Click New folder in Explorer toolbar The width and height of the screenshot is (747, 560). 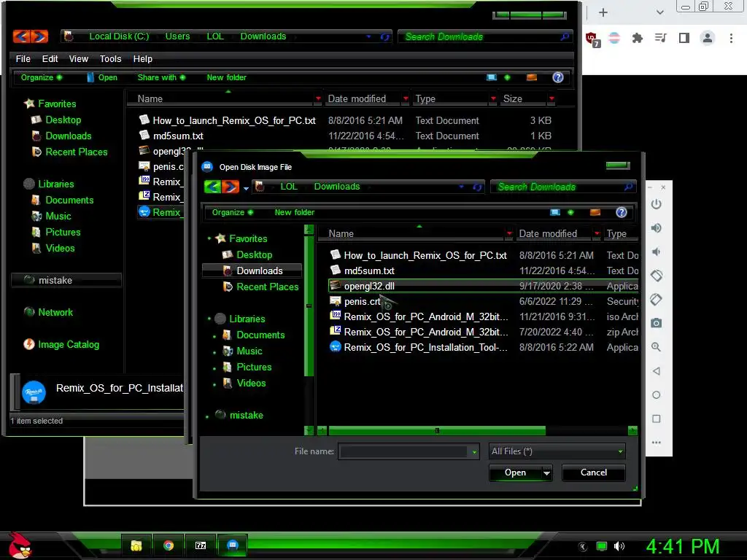[x=226, y=77]
